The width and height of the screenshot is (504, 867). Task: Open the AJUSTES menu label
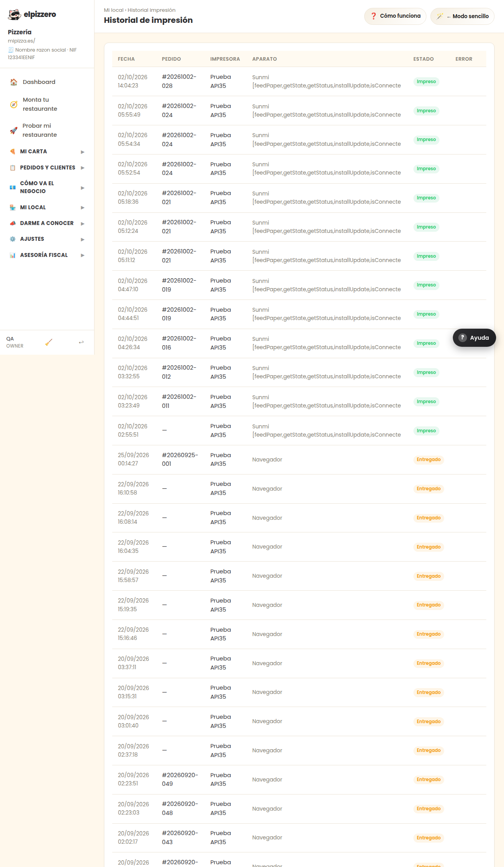tap(32, 239)
